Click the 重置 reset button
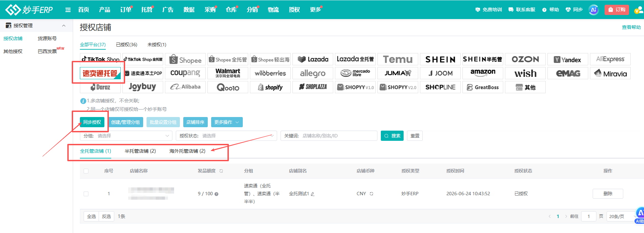644x233 pixels. click(415, 136)
